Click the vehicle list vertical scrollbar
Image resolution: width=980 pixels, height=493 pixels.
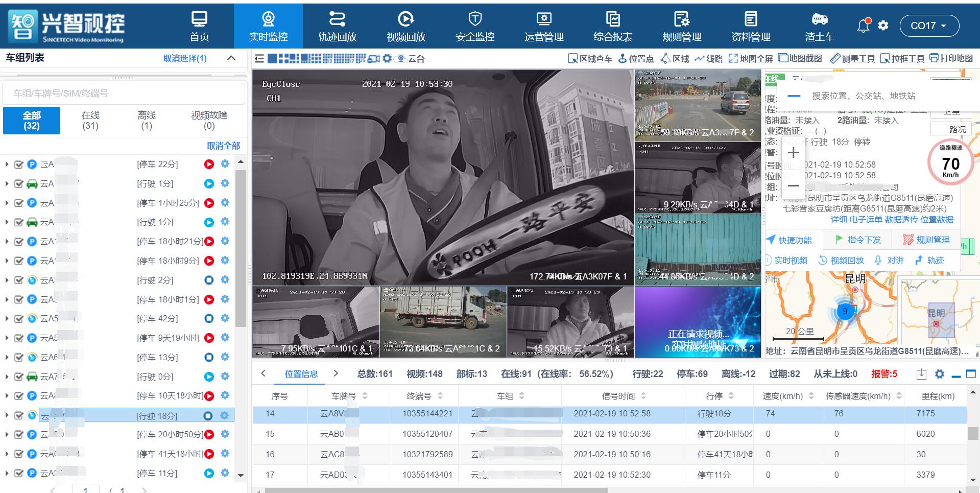coord(241,249)
